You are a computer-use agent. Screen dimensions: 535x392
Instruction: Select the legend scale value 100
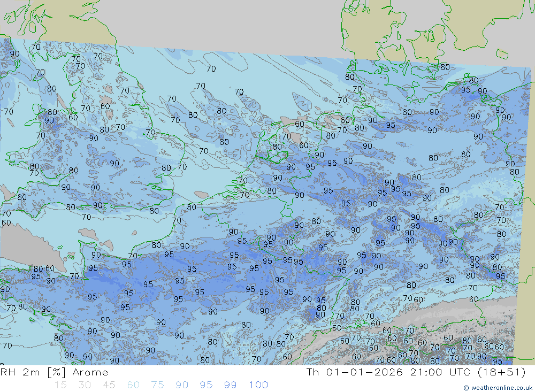pos(258,385)
